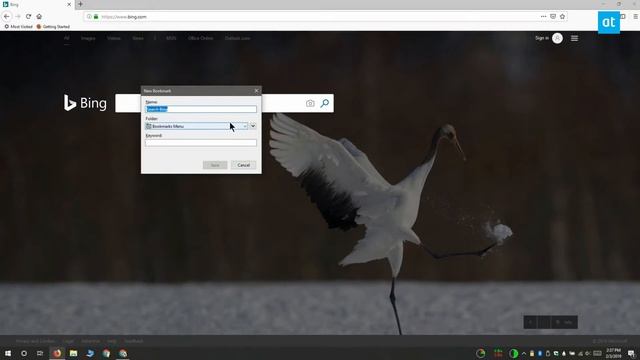Click the Cortana circle icon

(24, 353)
